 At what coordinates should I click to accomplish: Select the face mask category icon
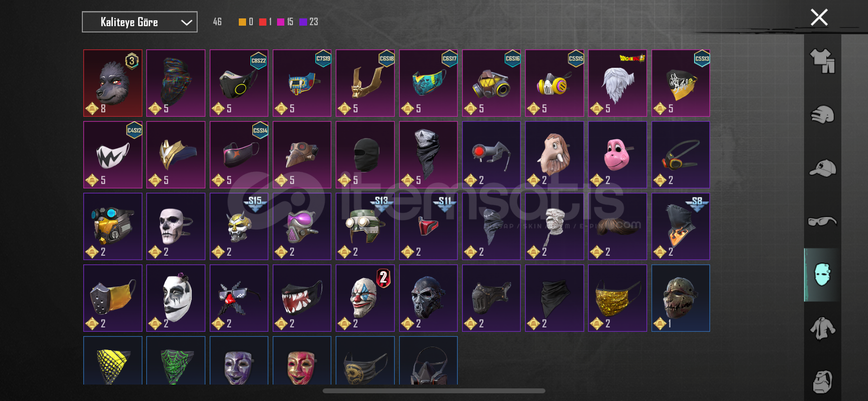click(x=822, y=275)
